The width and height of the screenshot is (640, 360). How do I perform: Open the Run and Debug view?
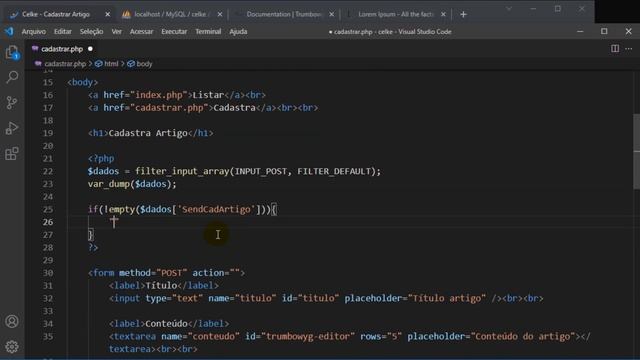click(x=12, y=128)
